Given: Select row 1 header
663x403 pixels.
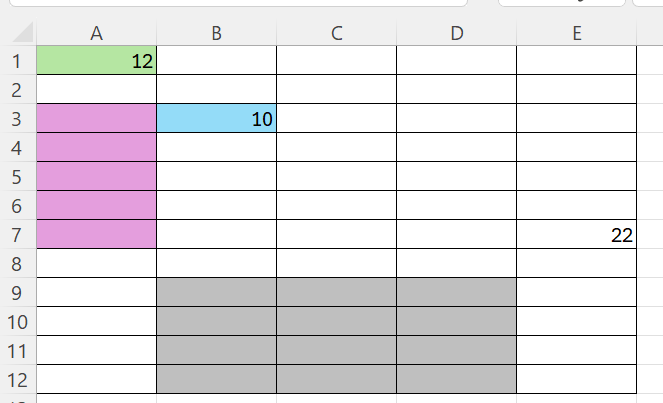Looking at the screenshot, I should click(17, 61).
